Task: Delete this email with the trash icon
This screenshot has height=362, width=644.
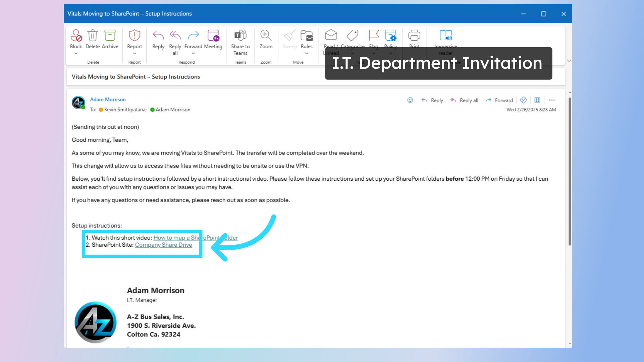Action: 93,35
